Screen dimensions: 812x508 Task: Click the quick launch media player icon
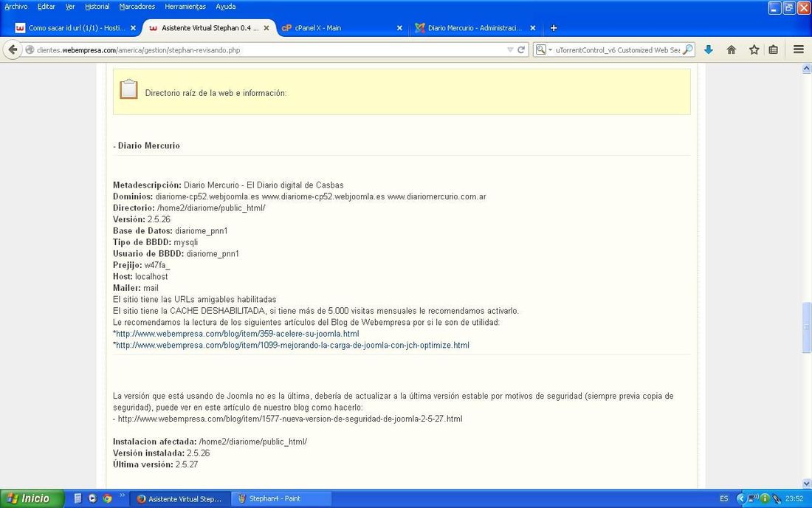92,498
